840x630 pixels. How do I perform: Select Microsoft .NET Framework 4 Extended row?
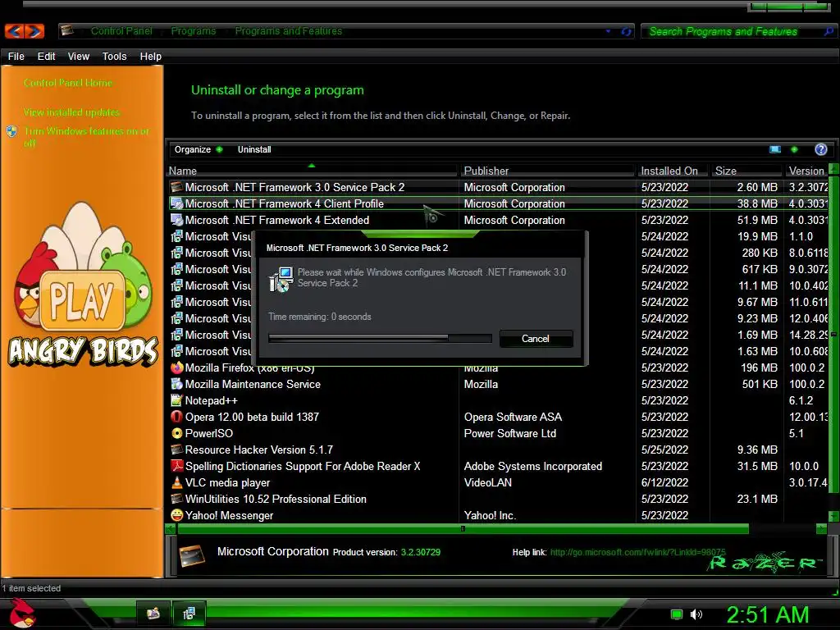[498, 220]
